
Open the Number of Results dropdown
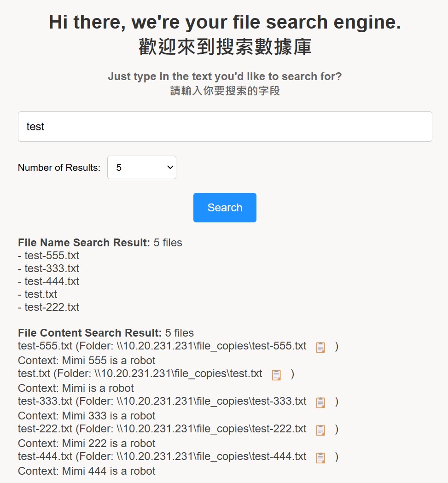click(142, 168)
